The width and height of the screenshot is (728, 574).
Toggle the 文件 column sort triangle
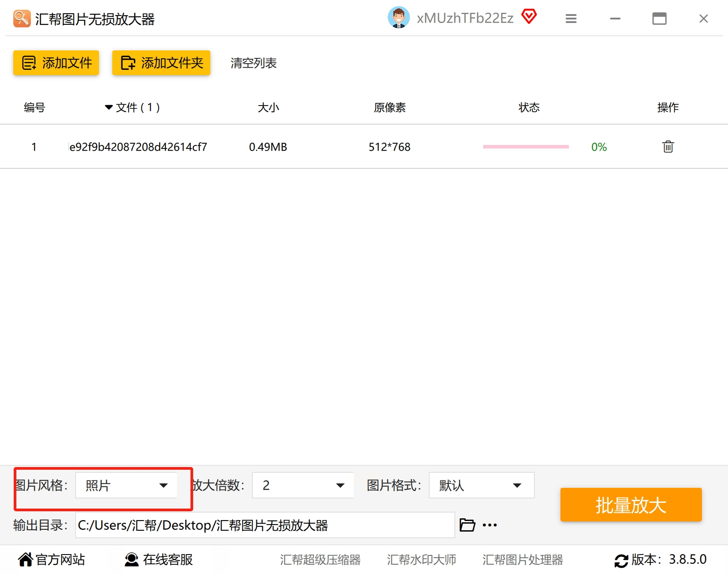(x=108, y=107)
